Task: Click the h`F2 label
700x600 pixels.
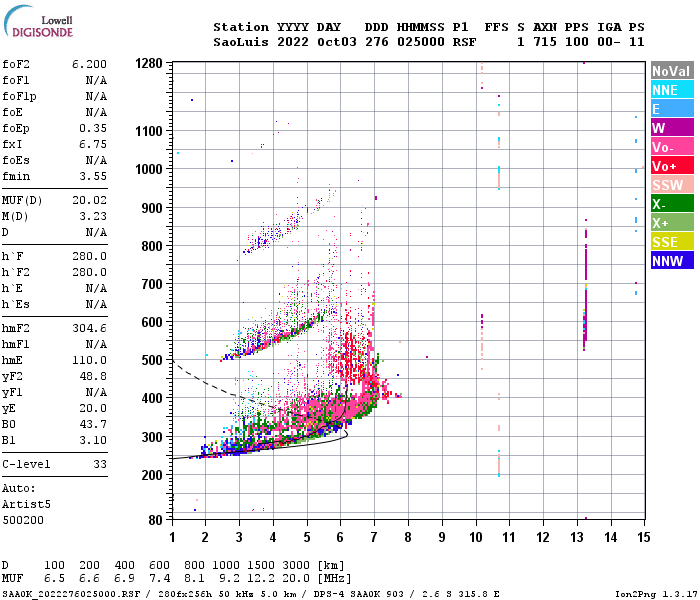Action: point(16,273)
